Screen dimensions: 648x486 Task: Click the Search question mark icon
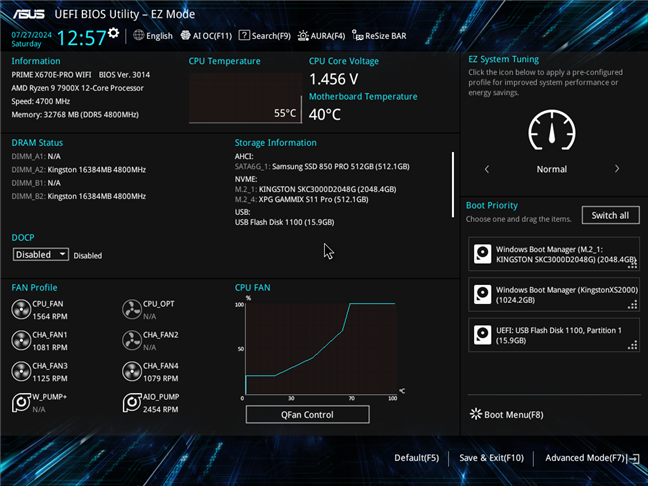tap(244, 36)
